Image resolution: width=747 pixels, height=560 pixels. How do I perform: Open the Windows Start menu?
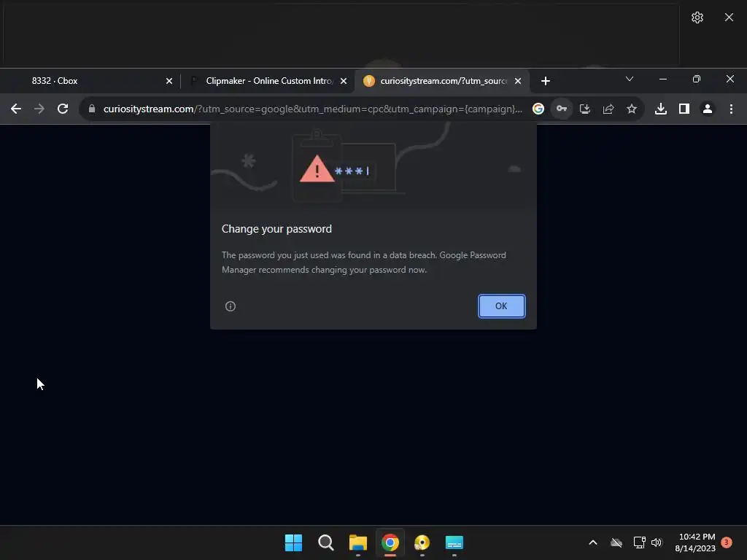point(293,542)
